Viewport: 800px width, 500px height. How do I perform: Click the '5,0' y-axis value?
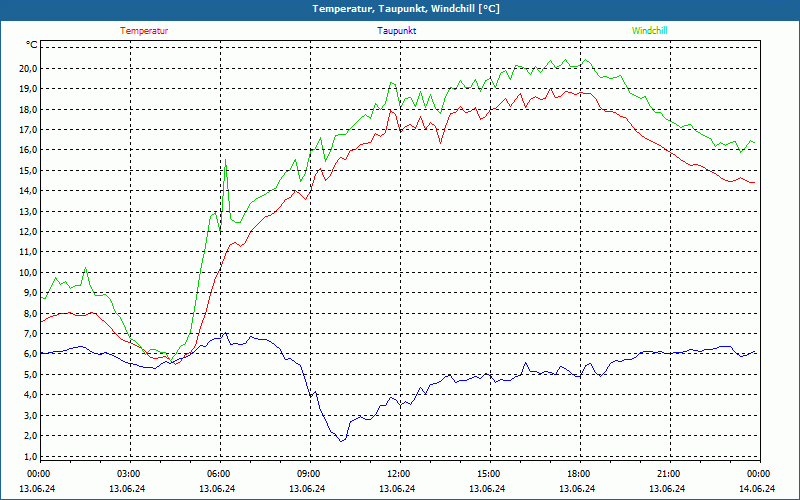click(x=31, y=374)
